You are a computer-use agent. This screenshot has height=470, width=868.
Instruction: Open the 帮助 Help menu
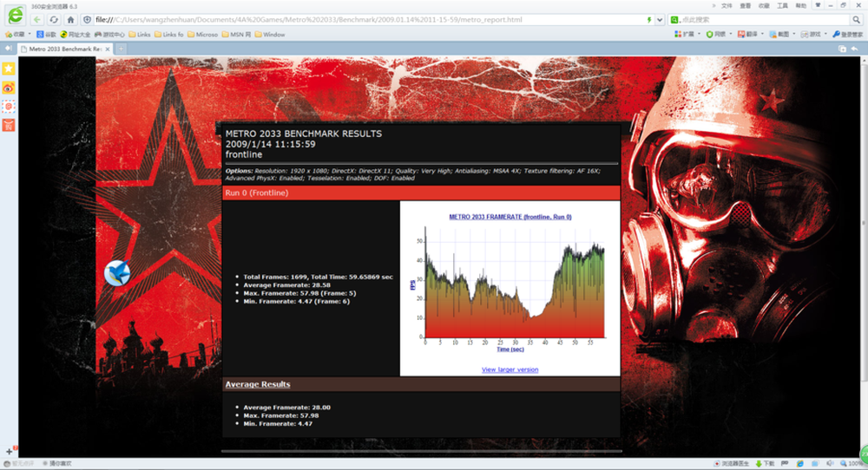pos(801,5)
